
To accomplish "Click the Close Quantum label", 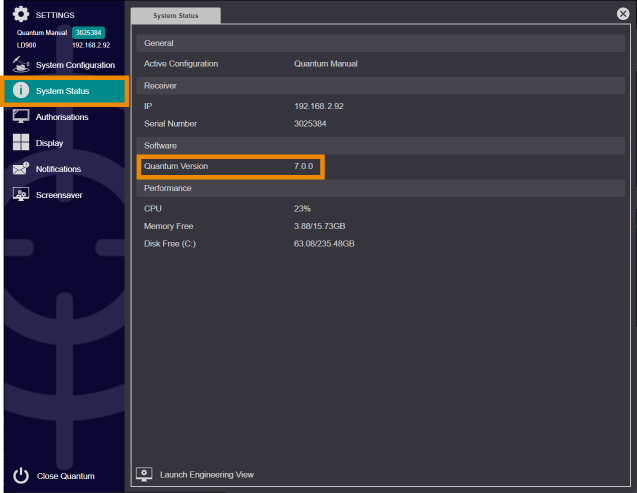I will coord(65,476).
